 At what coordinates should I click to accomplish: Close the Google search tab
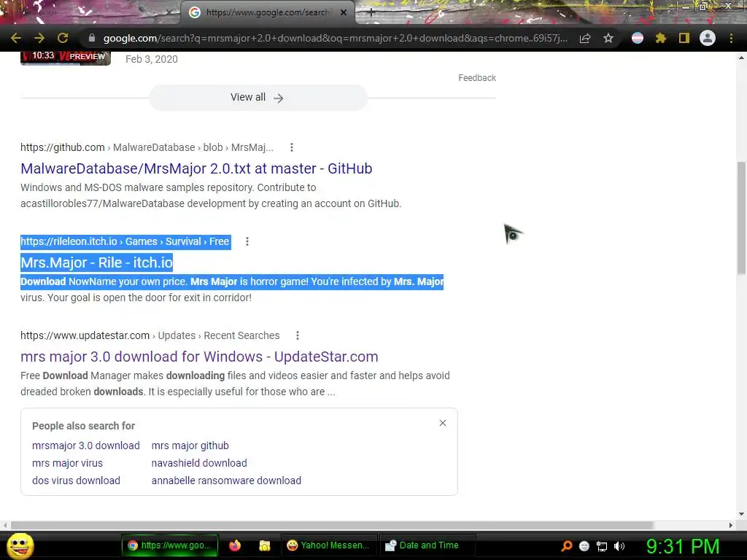[x=344, y=12]
